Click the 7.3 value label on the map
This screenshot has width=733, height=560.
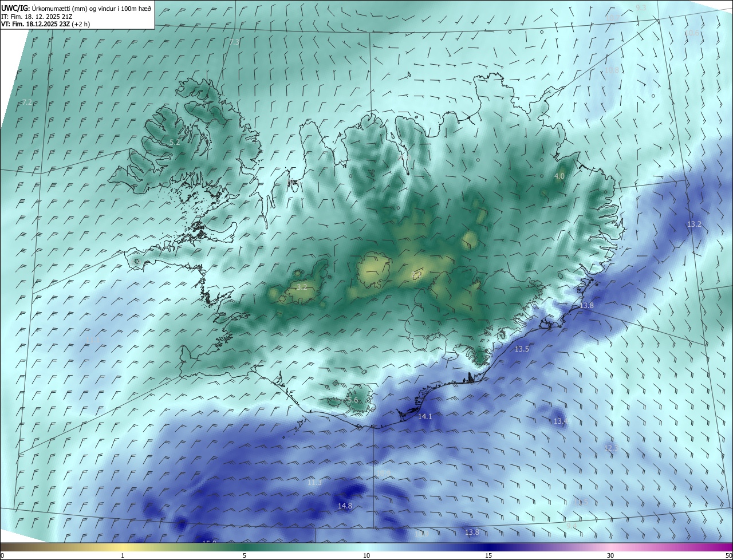pyautogui.click(x=234, y=42)
